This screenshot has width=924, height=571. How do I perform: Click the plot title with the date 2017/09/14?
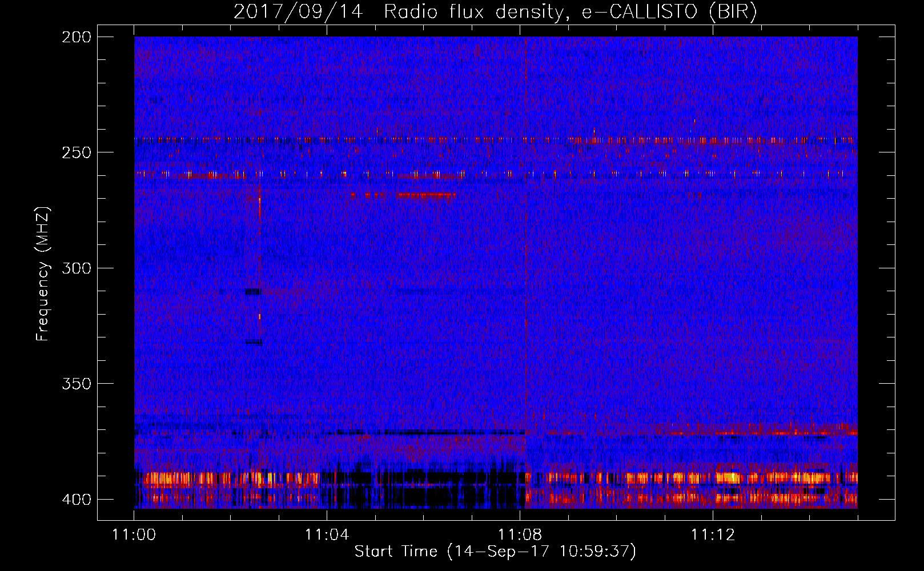click(x=495, y=11)
